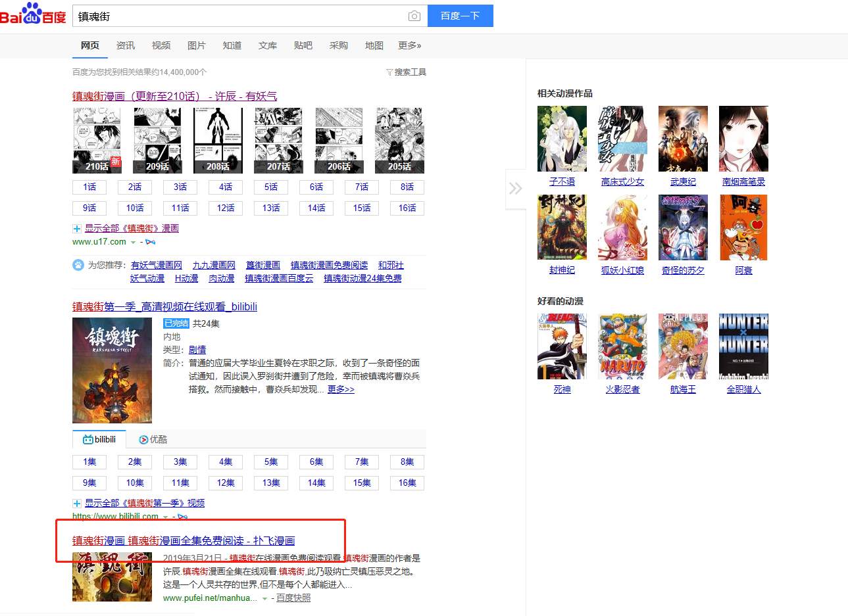Click the 九九漫画网 recommendation link
848x616 pixels.
214,265
